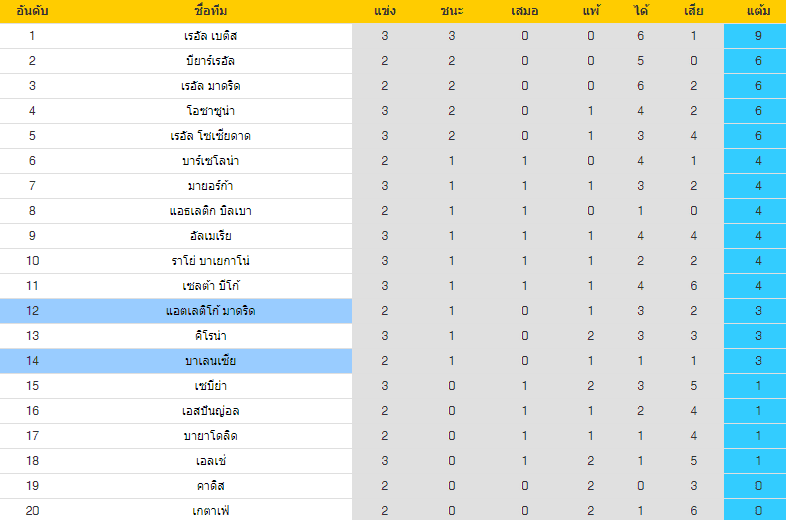Image resolution: width=786 pixels, height=520 pixels.
Task: Select team name เรอัล โซเซียดาด
Action: point(211,136)
